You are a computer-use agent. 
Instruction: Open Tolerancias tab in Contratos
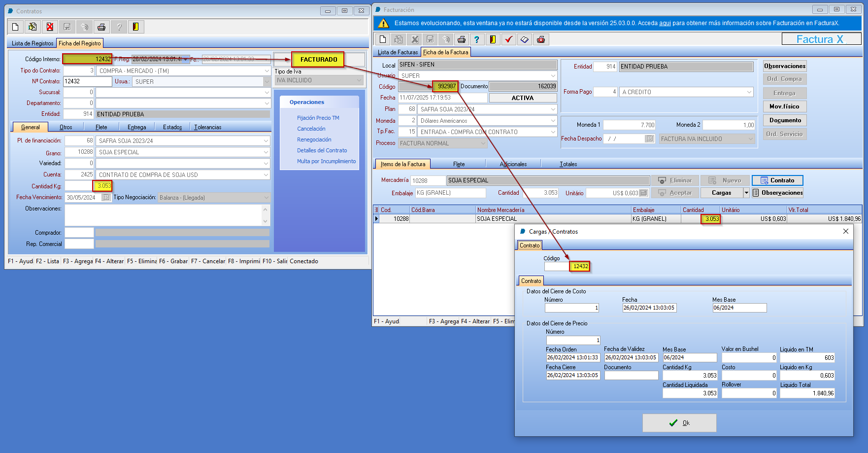point(208,127)
